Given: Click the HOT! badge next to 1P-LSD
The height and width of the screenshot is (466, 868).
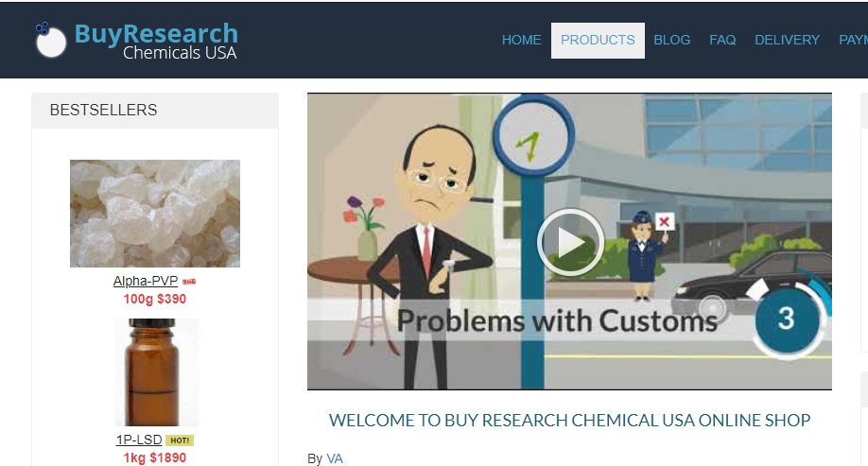Looking at the screenshot, I should [x=180, y=440].
